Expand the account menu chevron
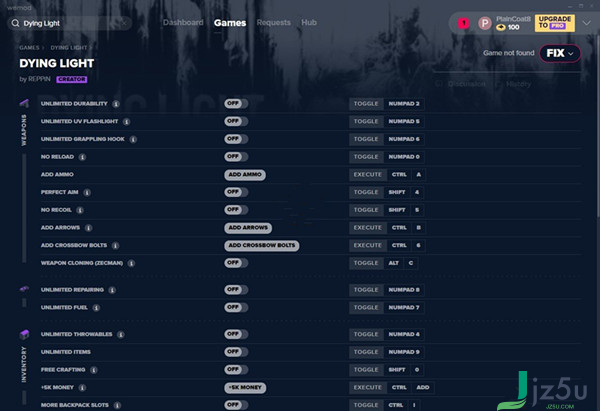The width and height of the screenshot is (600, 411). [587, 23]
